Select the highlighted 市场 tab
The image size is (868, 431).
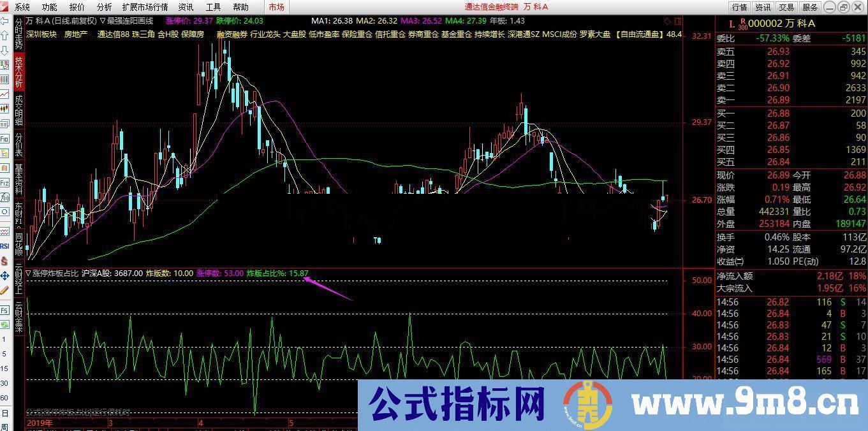tap(276, 8)
